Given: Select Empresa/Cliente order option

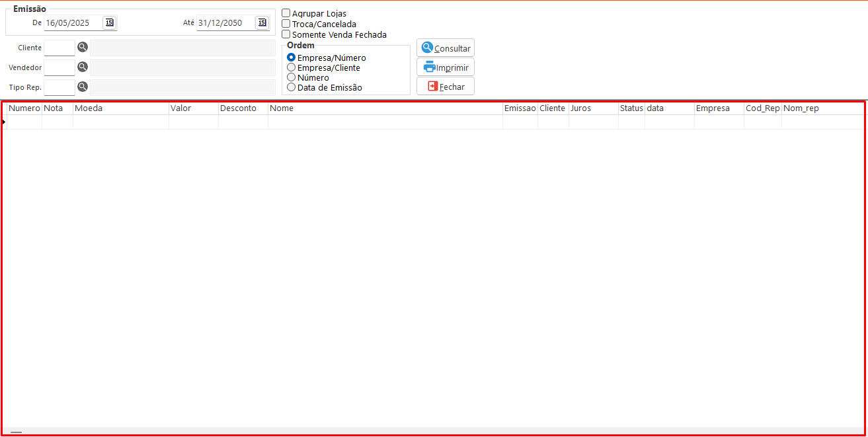Looking at the screenshot, I should pos(292,67).
